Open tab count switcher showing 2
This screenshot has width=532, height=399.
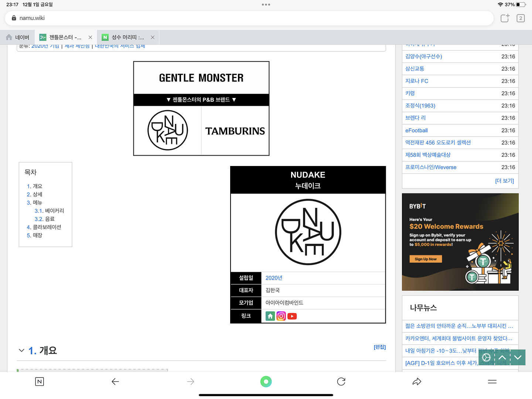(x=521, y=18)
